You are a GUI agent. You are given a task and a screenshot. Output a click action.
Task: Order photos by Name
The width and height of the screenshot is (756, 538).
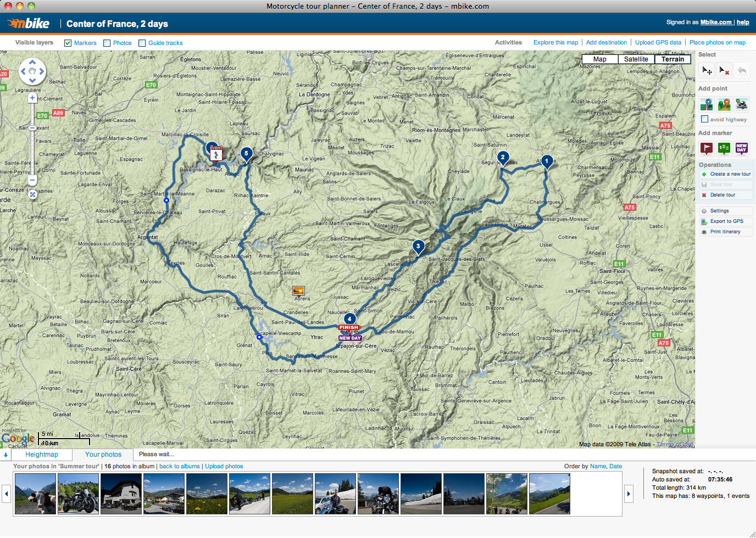tap(598, 467)
